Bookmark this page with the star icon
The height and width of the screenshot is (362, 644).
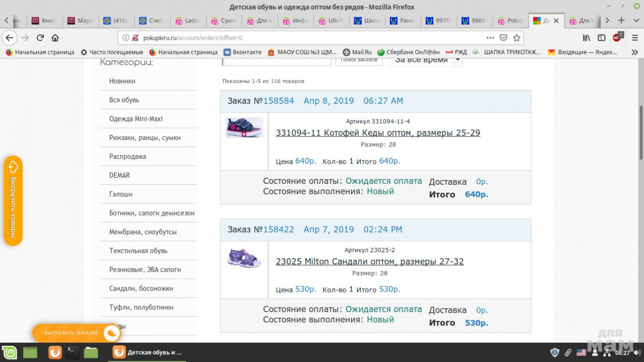(516, 38)
